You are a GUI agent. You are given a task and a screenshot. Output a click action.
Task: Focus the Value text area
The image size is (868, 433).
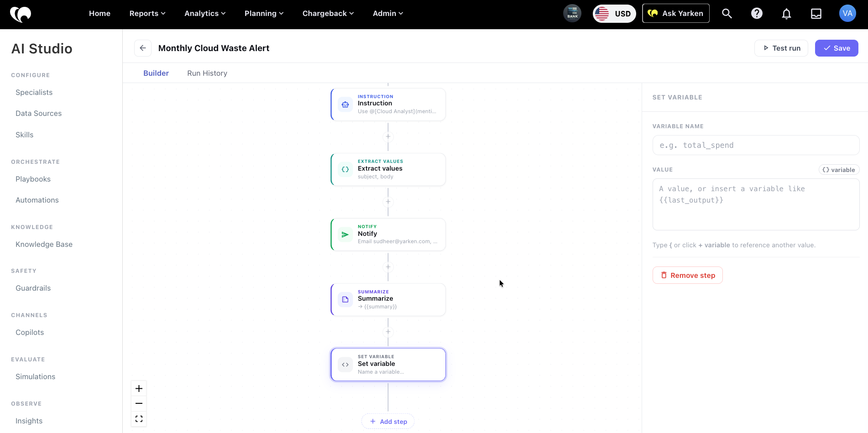pos(756,204)
